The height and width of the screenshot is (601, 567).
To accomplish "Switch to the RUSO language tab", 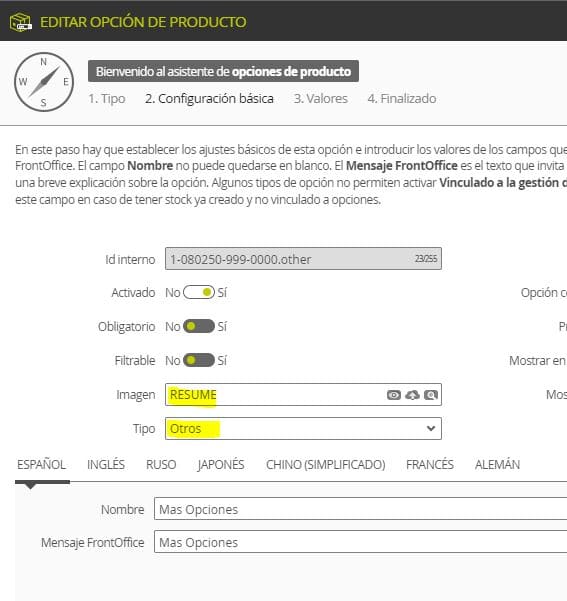I will pyautogui.click(x=161, y=465).
